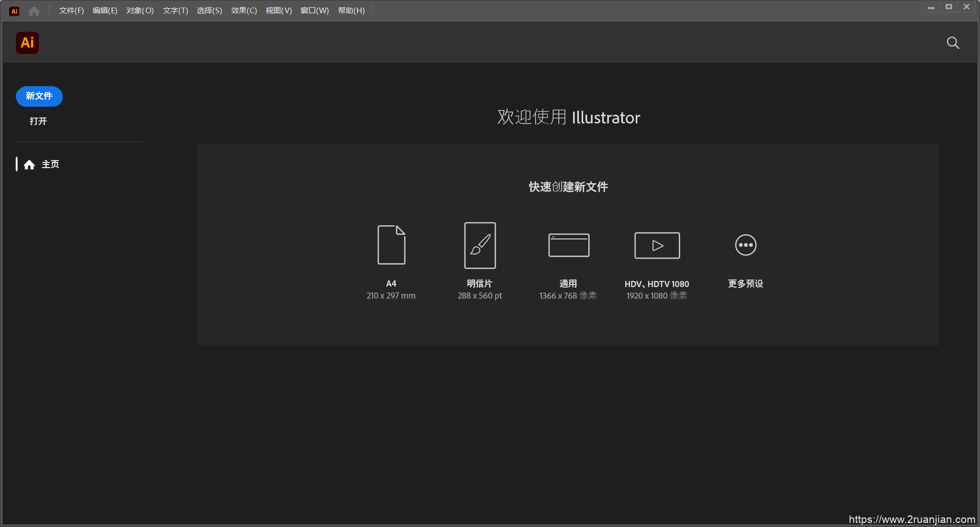Open the 文字(T) menu
The width and height of the screenshot is (980, 527).
(x=175, y=11)
